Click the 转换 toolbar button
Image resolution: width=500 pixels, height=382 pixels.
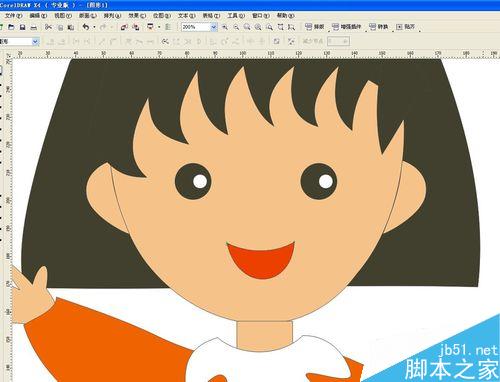(x=379, y=27)
